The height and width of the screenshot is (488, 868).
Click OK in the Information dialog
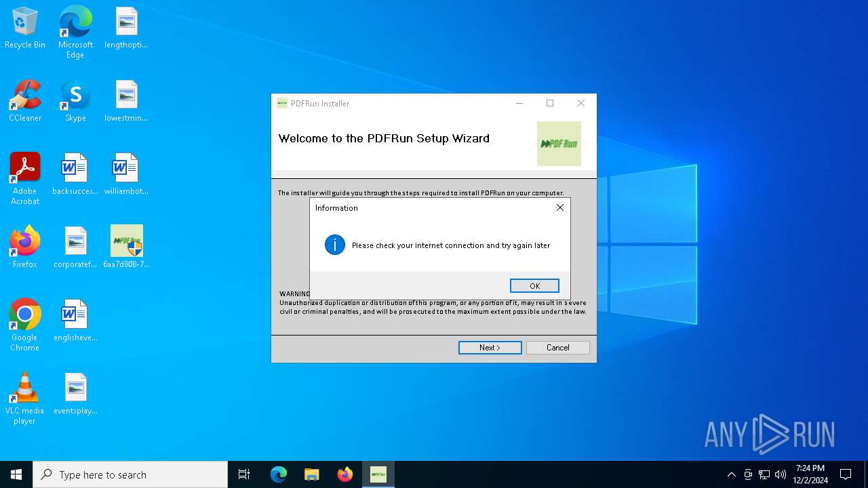pos(534,286)
